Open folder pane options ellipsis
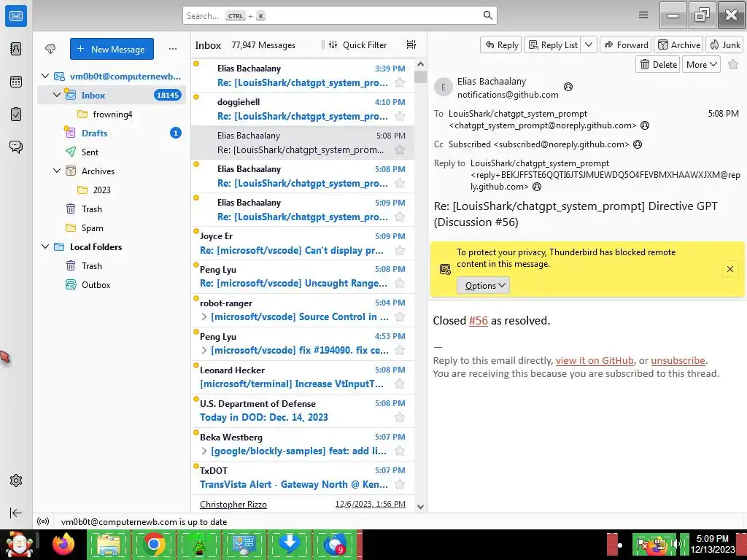 click(x=172, y=49)
